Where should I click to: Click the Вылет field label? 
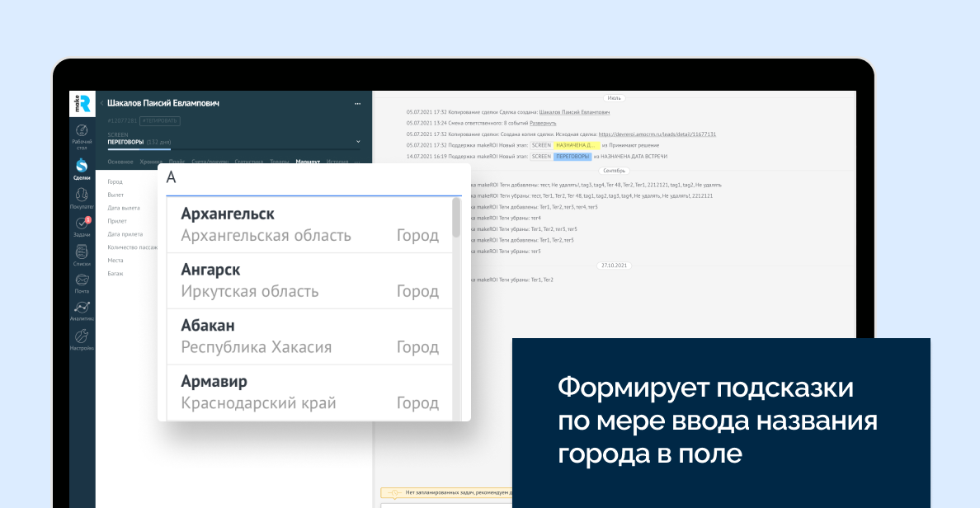(115, 195)
